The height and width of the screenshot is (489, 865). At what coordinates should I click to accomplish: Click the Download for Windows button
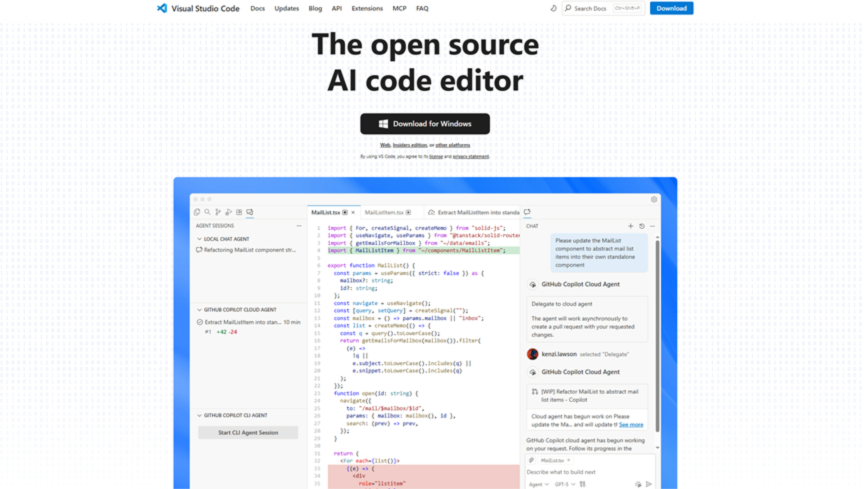point(425,124)
